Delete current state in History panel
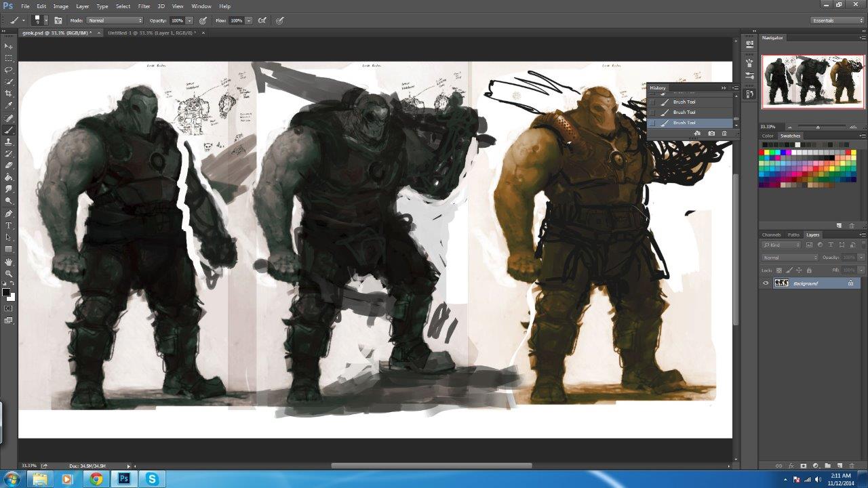This screenshot has width=868, height=488. pyautogui.click(x=724, y=134)
